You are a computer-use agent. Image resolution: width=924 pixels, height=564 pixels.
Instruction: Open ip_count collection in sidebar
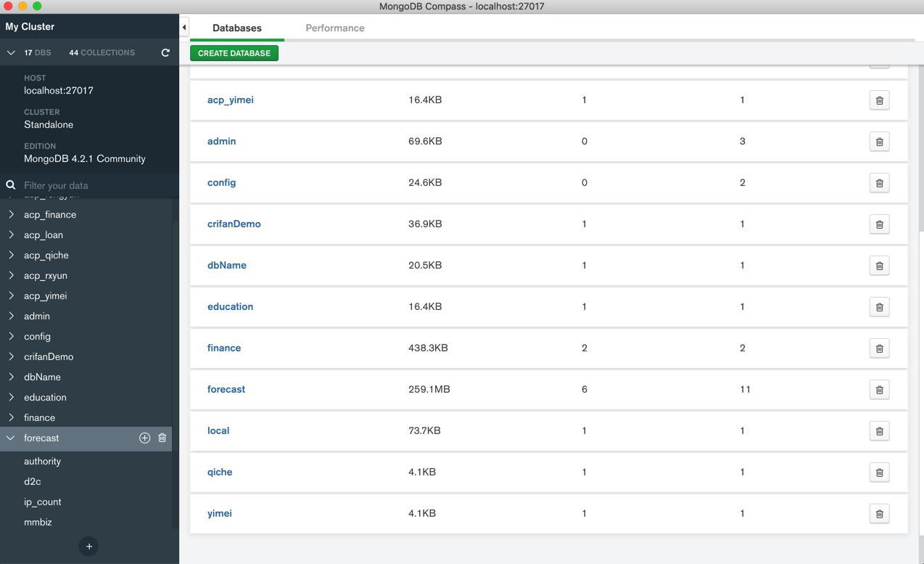(x=43, y=502)
